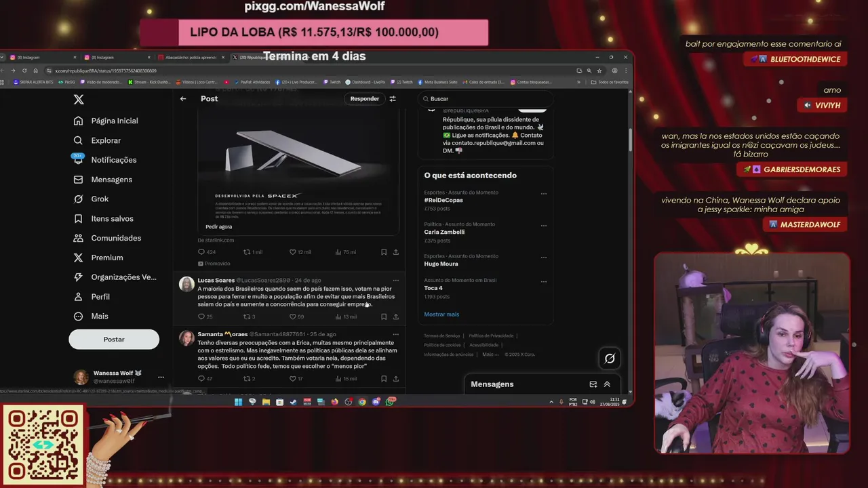Image resolution: width=868 pixels, height=488 pixels.
Task: Bookmark Lucas Soares's comment
Action: [x=384, y=317]
